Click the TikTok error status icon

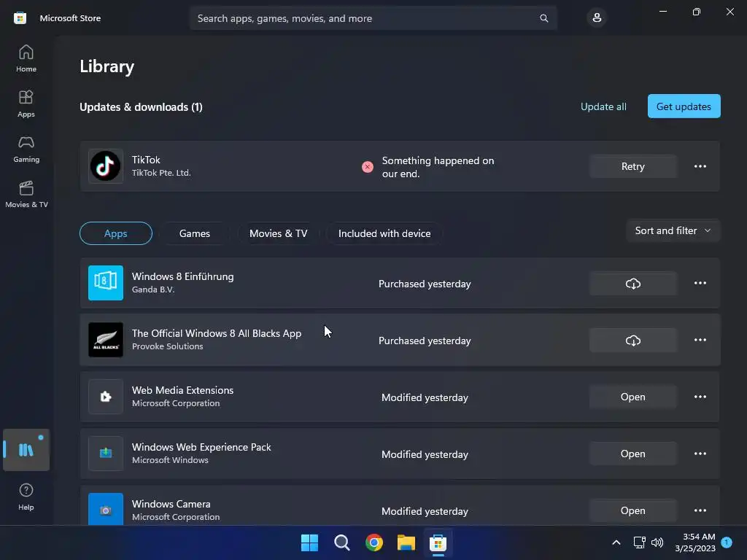tap(368, 167)
